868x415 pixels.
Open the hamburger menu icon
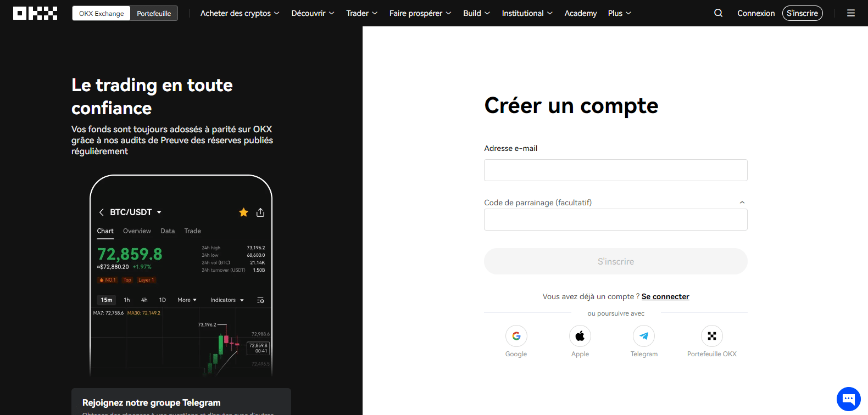pos(851,13)
